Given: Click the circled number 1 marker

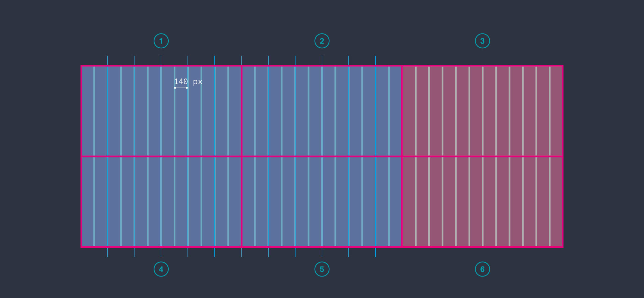Looking at the screenshot, I should (x=161, y=41).
